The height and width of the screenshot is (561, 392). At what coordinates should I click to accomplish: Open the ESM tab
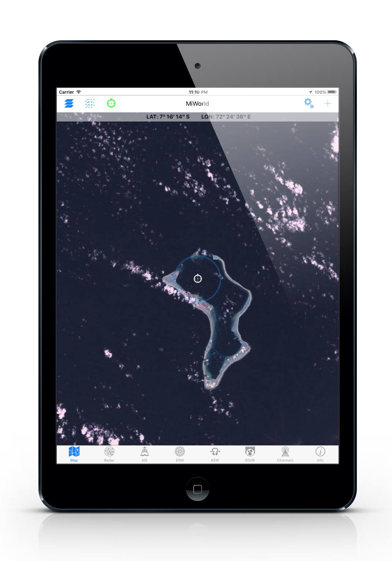[x=180, y=454]
